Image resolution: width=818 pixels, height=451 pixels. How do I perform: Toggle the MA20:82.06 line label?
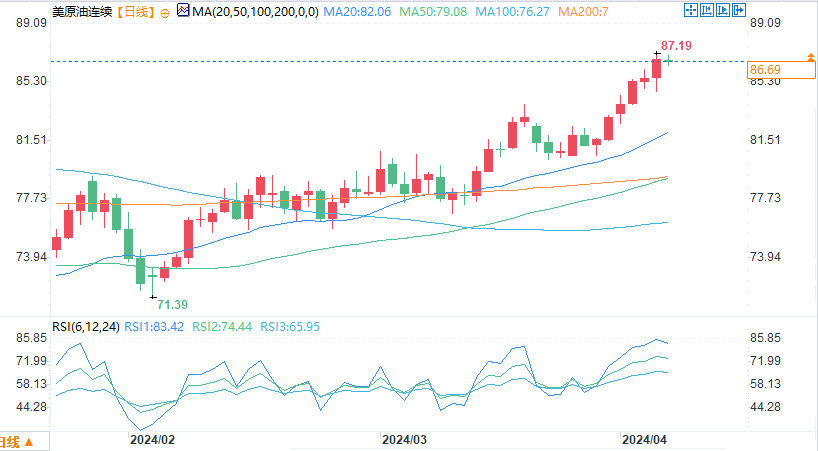coord(357,11)
